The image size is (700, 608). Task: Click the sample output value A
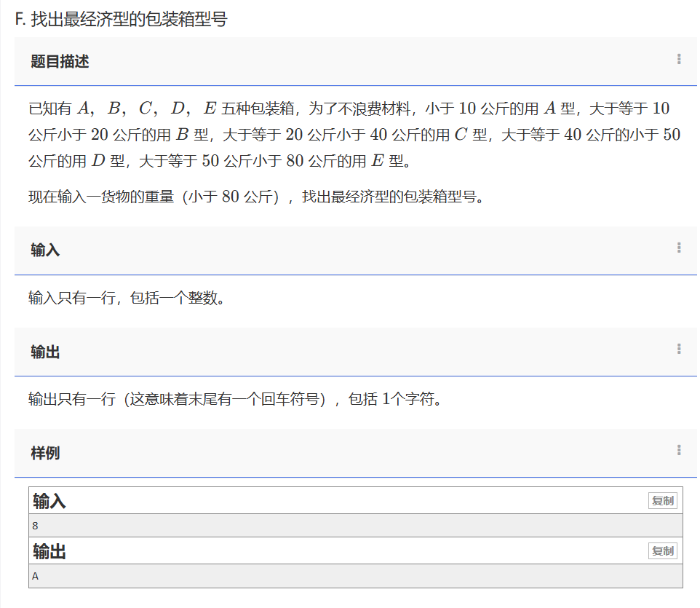pos(36,576)
